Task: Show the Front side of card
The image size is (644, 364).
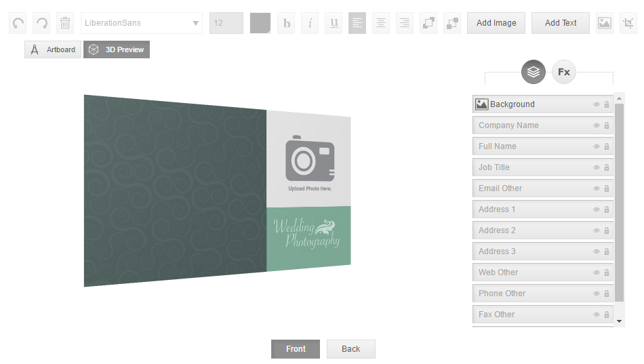Action: coord(296,349)
